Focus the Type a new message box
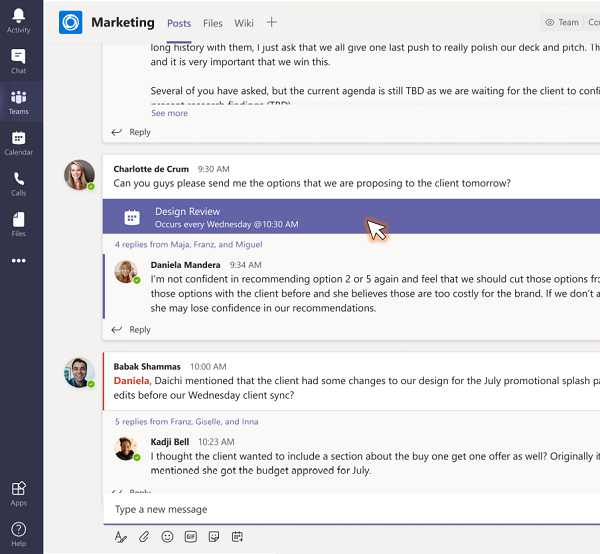This screenshot has width=600, height=554. tap(351, 509)
